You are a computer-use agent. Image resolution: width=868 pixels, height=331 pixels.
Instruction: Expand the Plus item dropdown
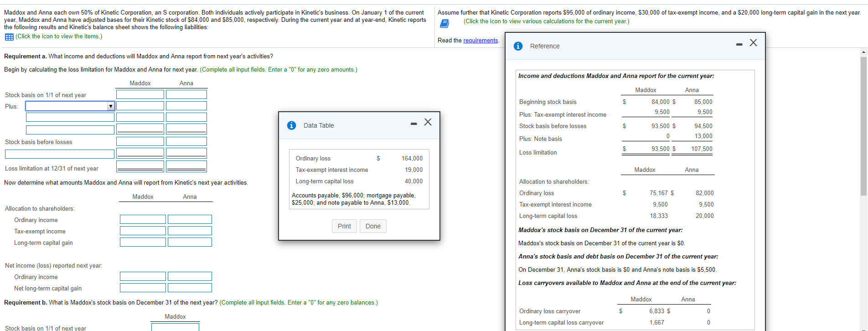coord(110,106)
